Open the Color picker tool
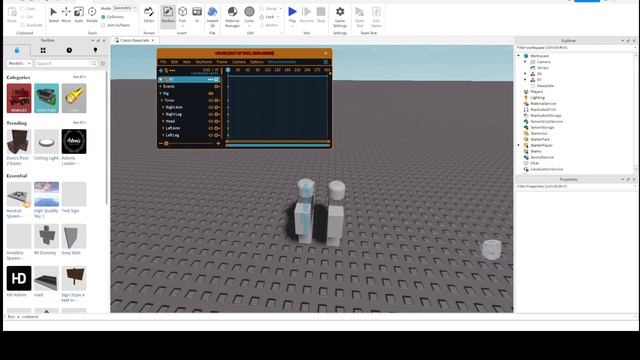The width and height of the screenshot is (640, 360). (249, 16)
